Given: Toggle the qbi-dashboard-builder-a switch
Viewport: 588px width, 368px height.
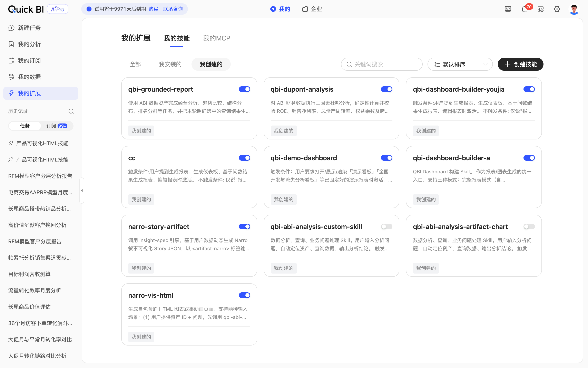Looking at the screenshot, I should tap(529, 158).
